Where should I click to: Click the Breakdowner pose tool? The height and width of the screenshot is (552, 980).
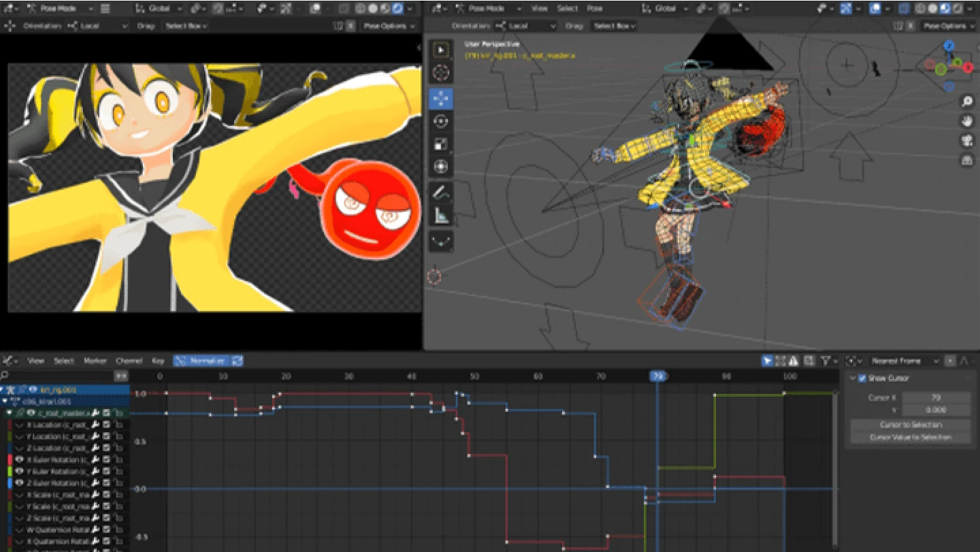pos(441,241)
